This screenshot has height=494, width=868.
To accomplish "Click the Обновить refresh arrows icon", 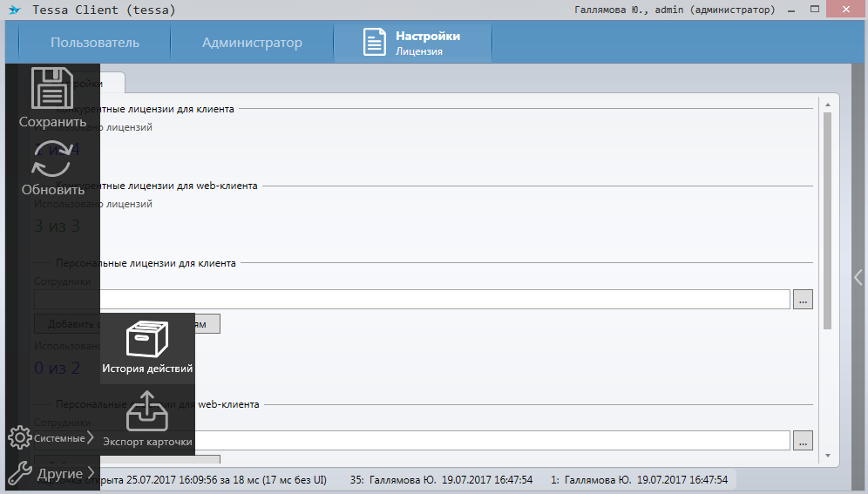I will click(x=52, y=159).
